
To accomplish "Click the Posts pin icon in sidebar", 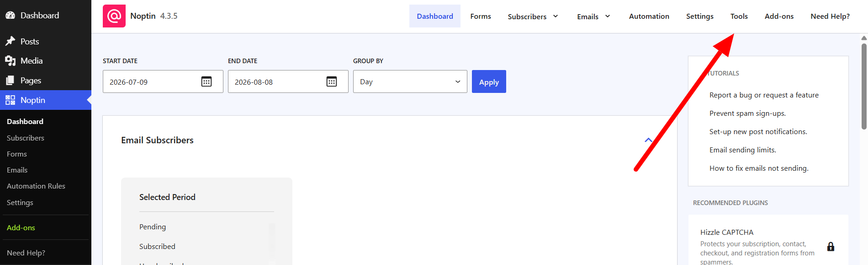I will tap(10, 41).
